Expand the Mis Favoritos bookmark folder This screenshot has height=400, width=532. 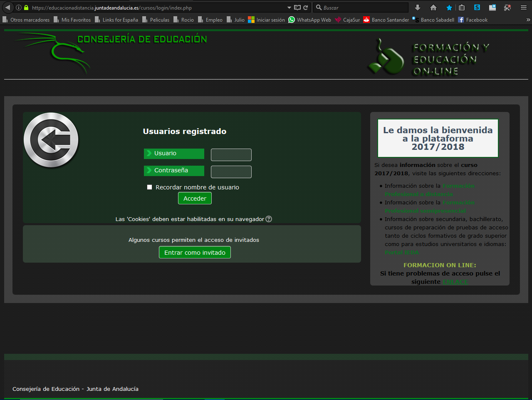72,20
